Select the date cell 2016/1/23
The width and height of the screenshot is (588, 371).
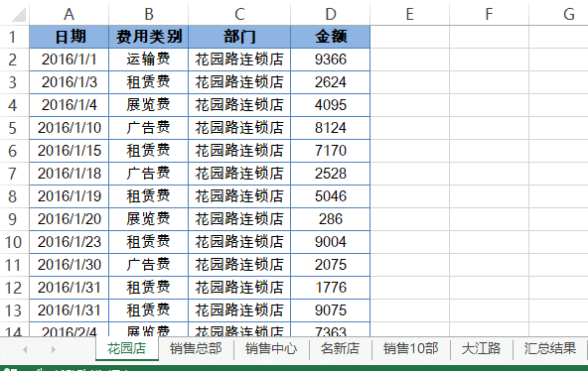[x=69, y=242]
